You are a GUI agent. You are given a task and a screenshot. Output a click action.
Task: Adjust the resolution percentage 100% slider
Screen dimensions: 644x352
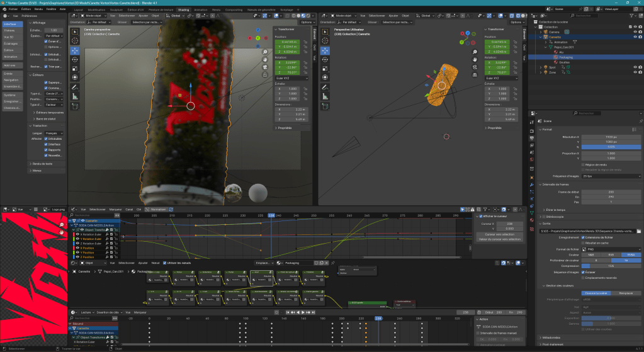click(x=611, y=147)
